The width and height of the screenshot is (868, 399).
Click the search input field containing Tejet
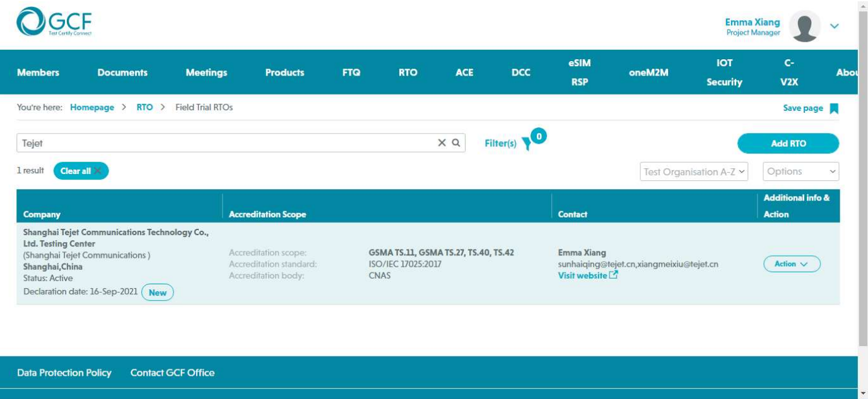227,143
